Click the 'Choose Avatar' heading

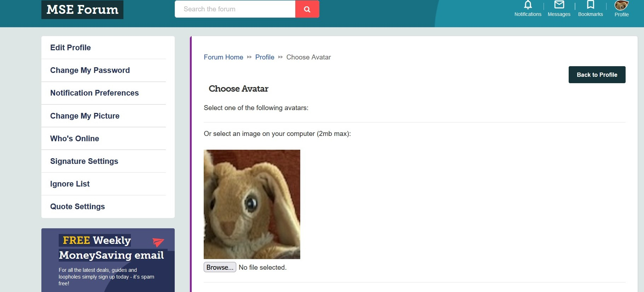pyautogui.click(x=238, y=88)
